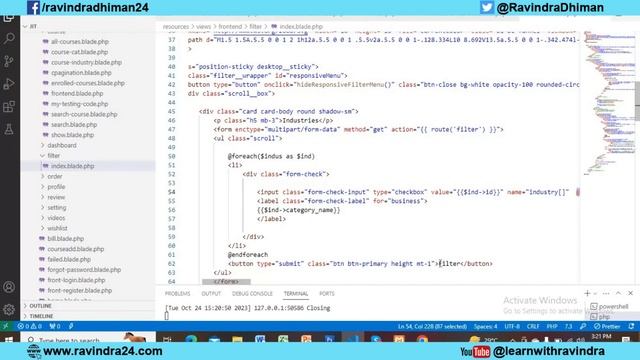Add a new terminal with plus icon

click(x=587, y=293)
